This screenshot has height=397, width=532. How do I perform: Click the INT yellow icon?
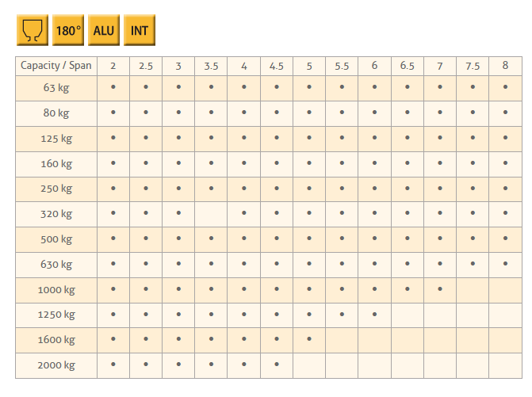coord(140,30)
